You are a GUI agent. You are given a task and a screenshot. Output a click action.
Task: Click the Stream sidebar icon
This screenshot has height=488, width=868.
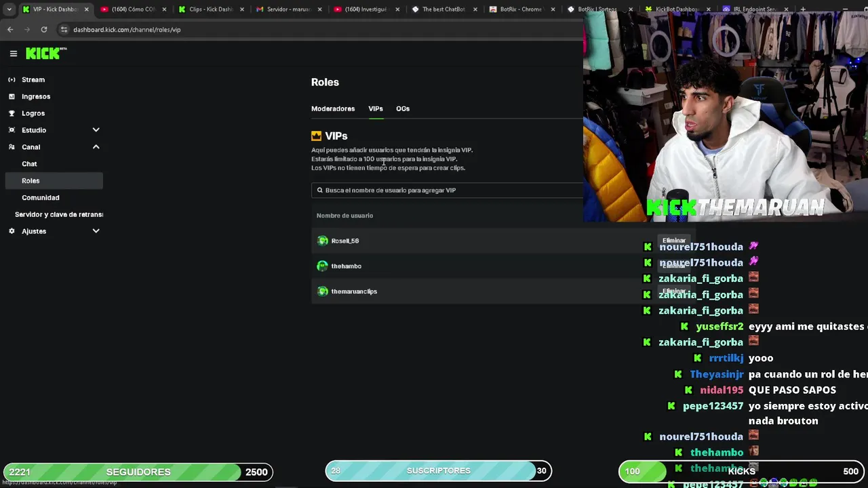click(12, 79)
